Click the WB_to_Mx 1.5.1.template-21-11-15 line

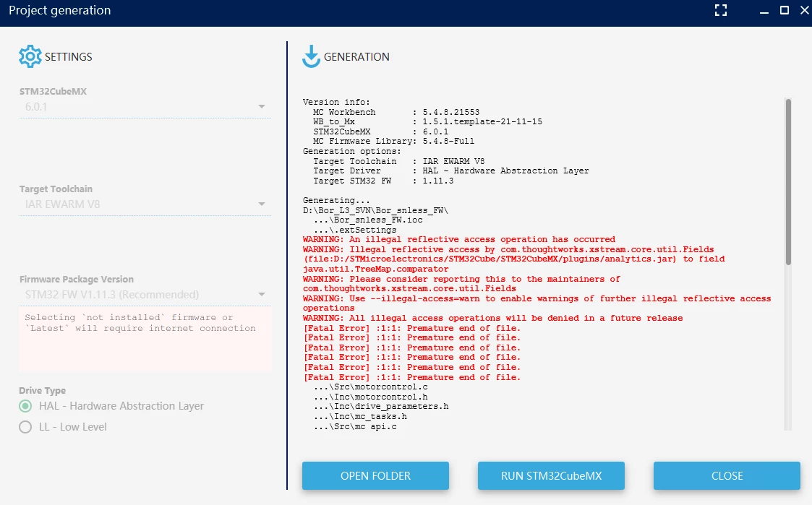tap(427, 121)
